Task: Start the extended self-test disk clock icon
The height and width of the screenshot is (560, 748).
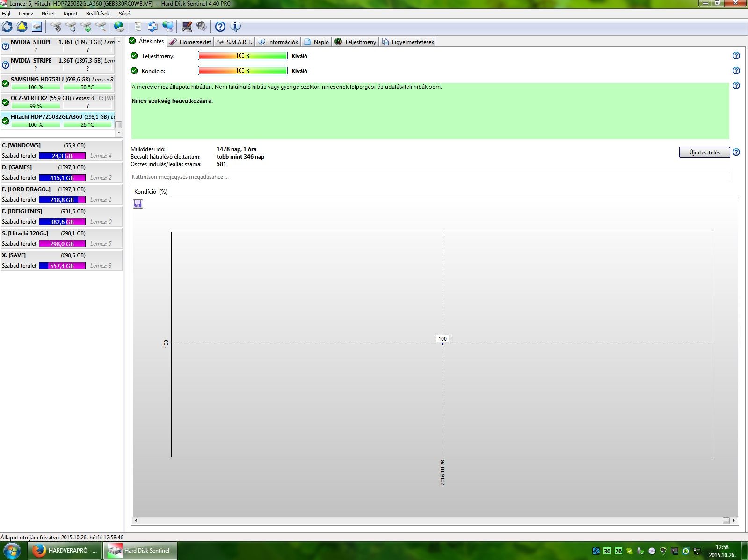Action: tap(71, 27)
